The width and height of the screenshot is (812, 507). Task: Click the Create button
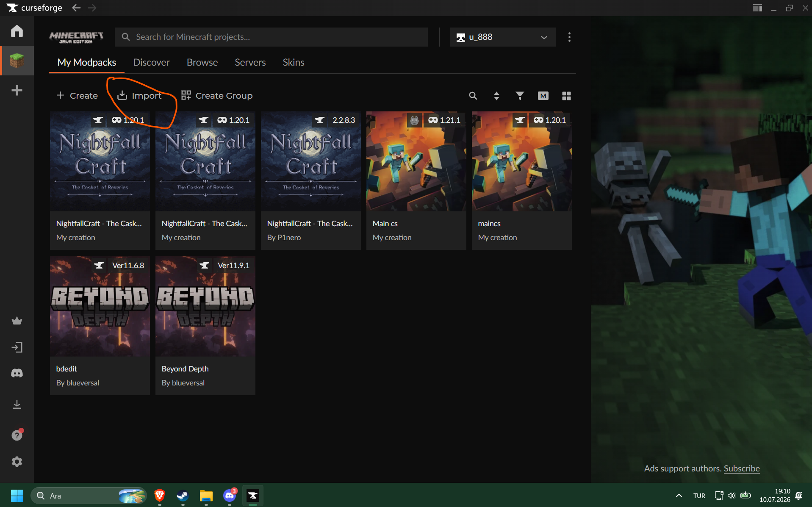[77, 96]
